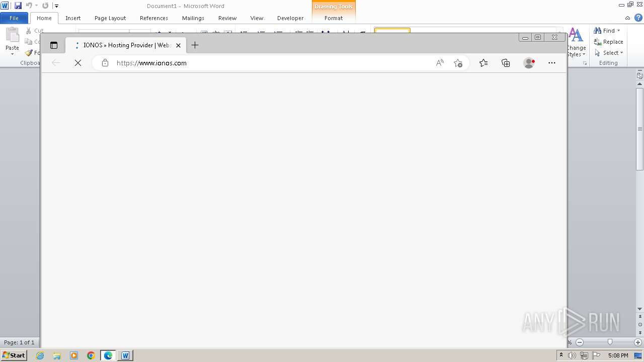This screenshot has width=644, height=362.
Task: Click the Word zoom slider handle
Action: pyautogui.click(x=610, y=342)
